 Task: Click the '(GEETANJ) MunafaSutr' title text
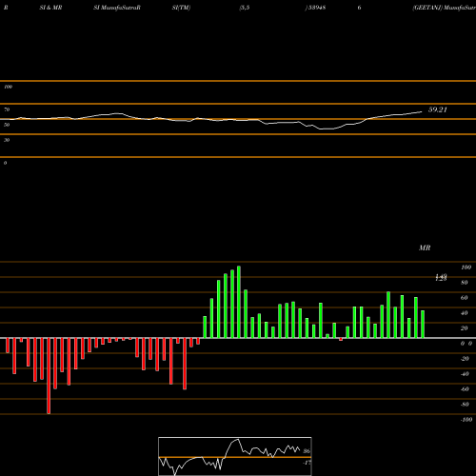coord(444,8)
